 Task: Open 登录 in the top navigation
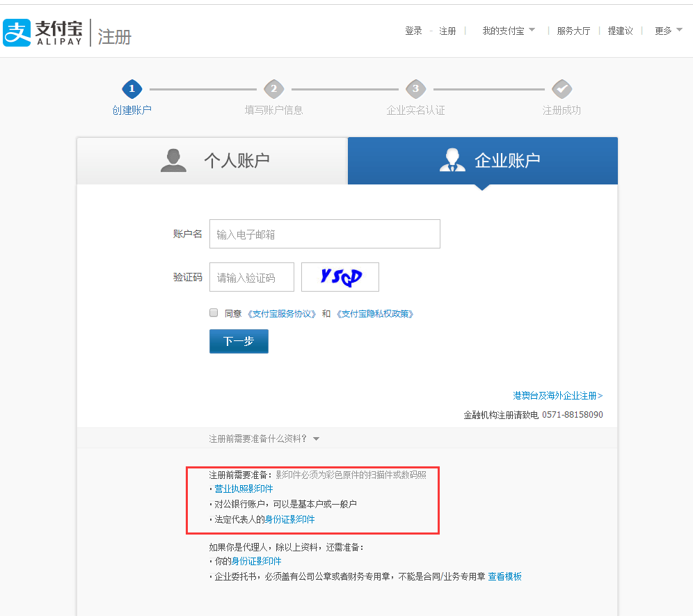pos(413,31)
